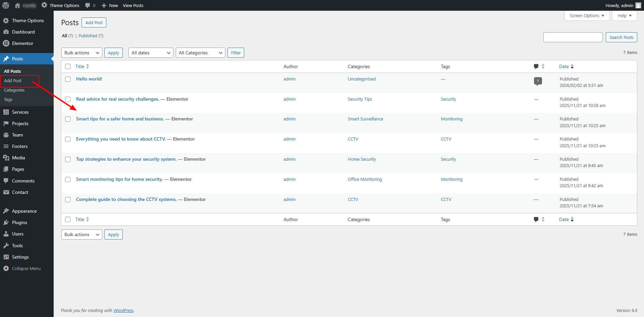Click the Plugins icon in sidebar
This screenshot has height=317, width=644.
click(6, 222)
